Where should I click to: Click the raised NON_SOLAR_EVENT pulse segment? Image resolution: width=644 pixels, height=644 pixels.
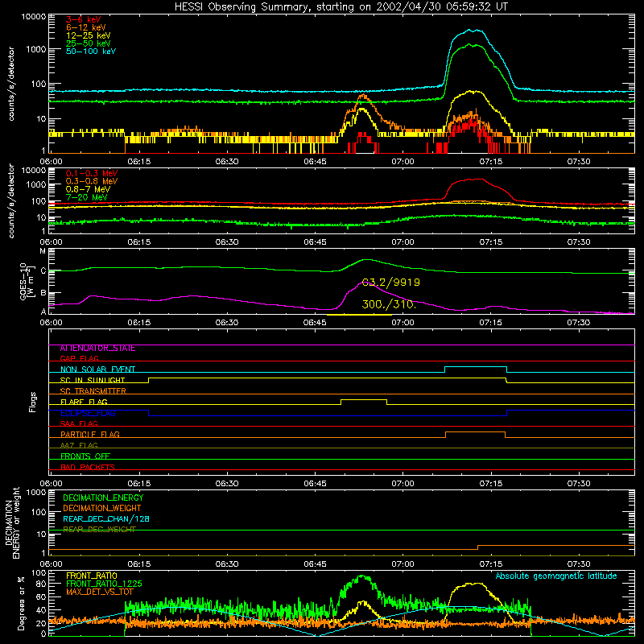tap(476, 367)
